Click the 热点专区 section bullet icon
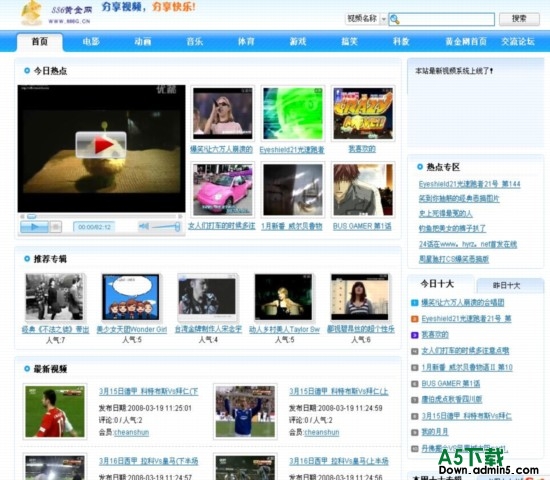The image size is (550, 480). pyautogui.click(x=420, y=167)
